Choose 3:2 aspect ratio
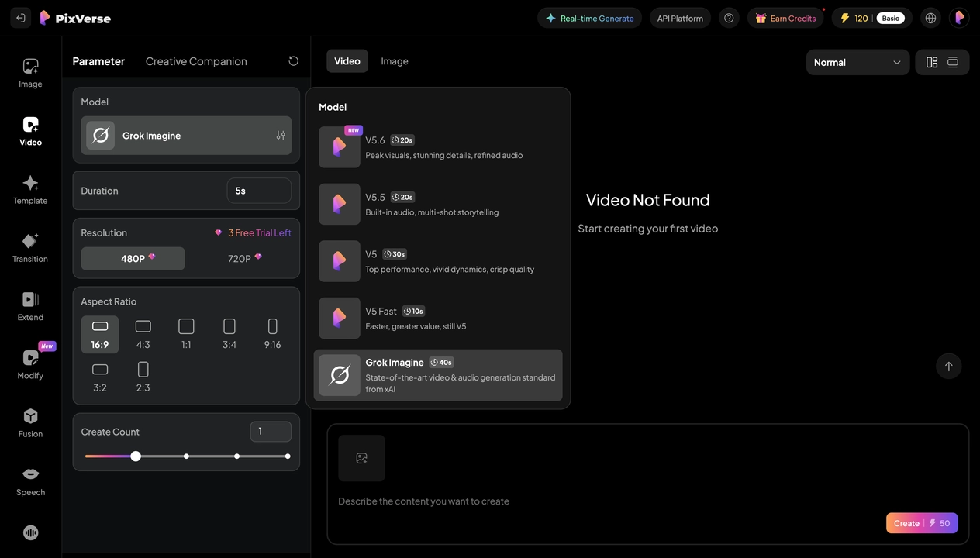The image size is (980, 558). 100,377
